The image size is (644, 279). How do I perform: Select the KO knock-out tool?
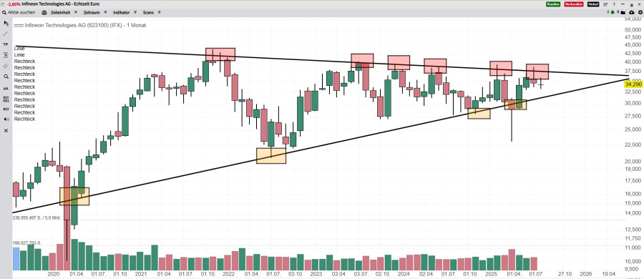tap(6, 109)
